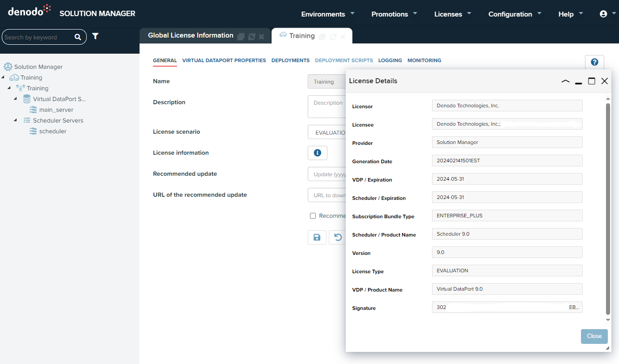Close the Training tab
Viewport: 619px width, 364px height.
(343, 37)
